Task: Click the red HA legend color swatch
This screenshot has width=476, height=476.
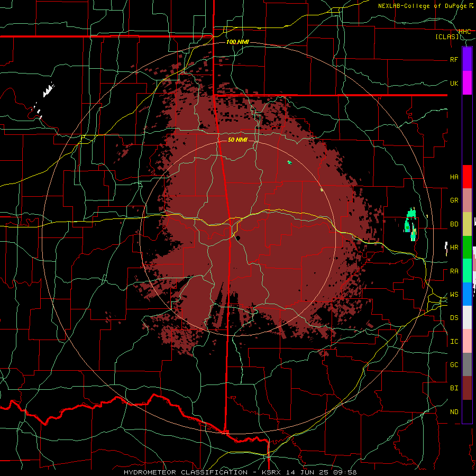Action: (x=467, y=177)
